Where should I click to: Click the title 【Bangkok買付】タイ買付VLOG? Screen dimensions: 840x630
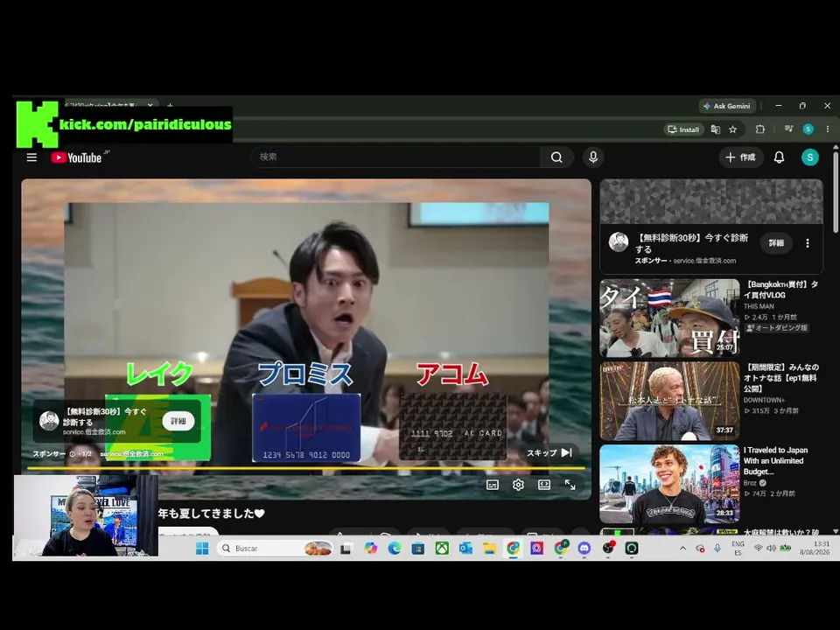point(781,290)
